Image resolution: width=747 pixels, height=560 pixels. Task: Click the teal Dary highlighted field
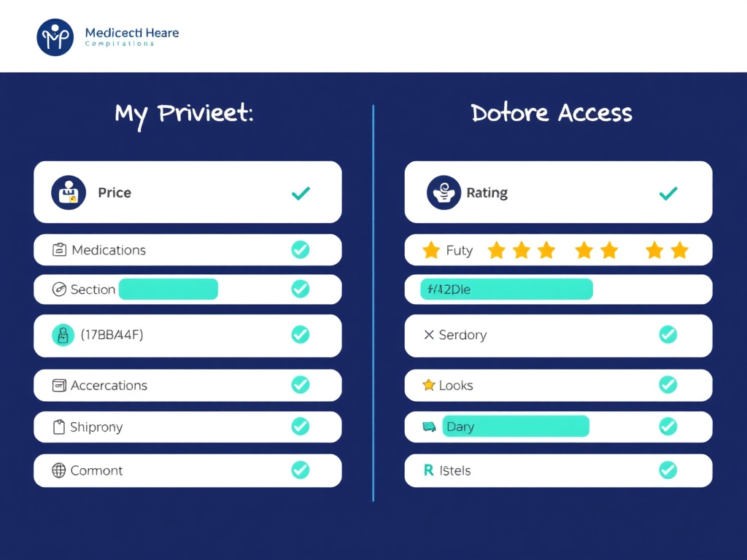(x=515, y=427)
